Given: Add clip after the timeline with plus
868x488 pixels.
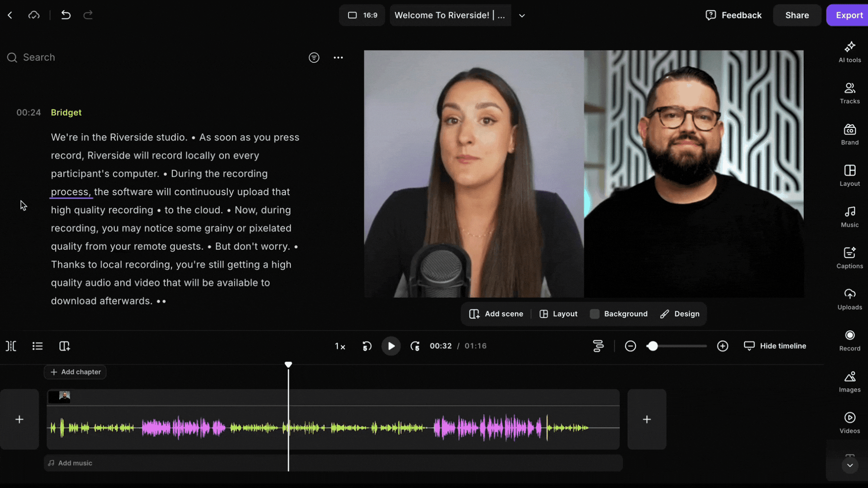Looking at the screenshot, I should pyautogui.click(x=647, y=419).
